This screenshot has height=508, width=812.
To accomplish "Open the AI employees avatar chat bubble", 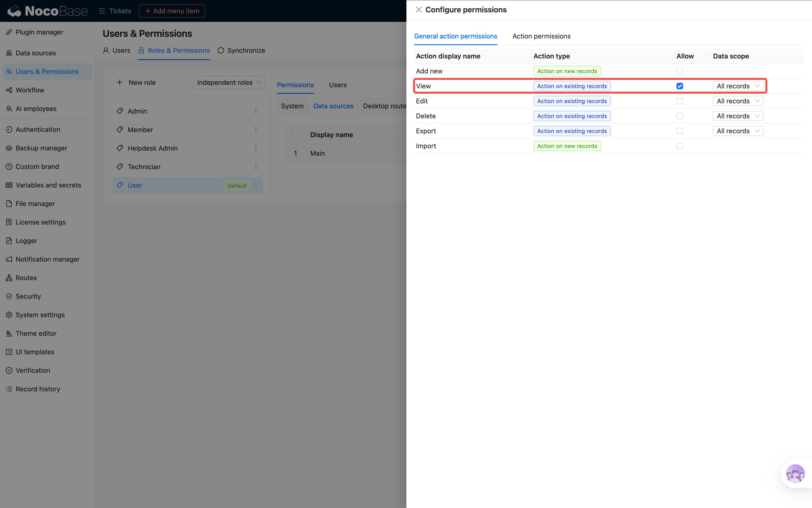I will click(795, 474).
